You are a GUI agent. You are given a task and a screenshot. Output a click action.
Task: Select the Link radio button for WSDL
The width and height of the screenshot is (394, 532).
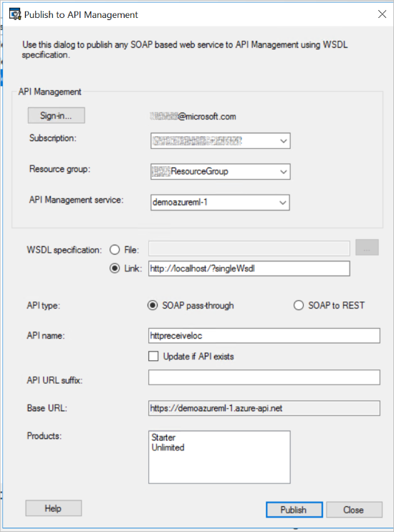115,269
